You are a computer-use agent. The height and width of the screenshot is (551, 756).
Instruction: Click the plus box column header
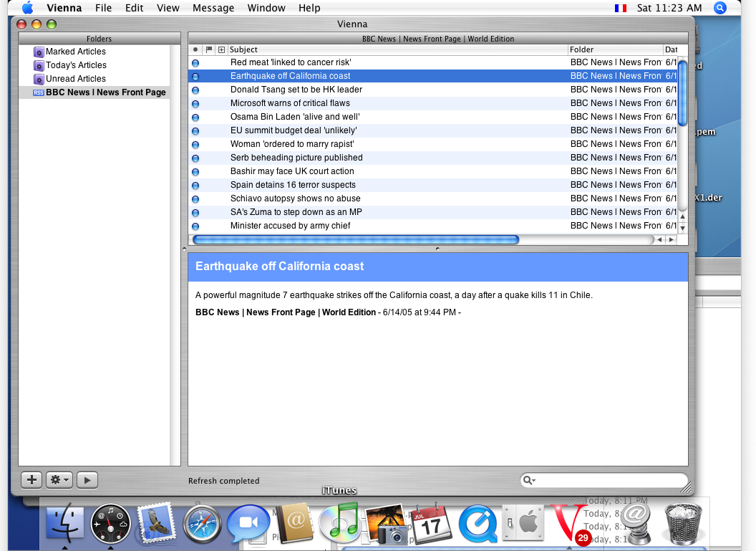221,49
